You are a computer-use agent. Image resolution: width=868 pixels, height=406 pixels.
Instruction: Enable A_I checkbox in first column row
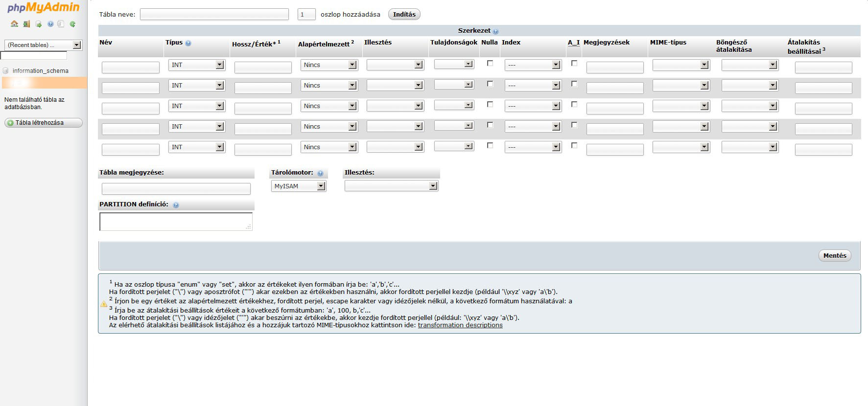pyautogui.click(x=574, y=63)
